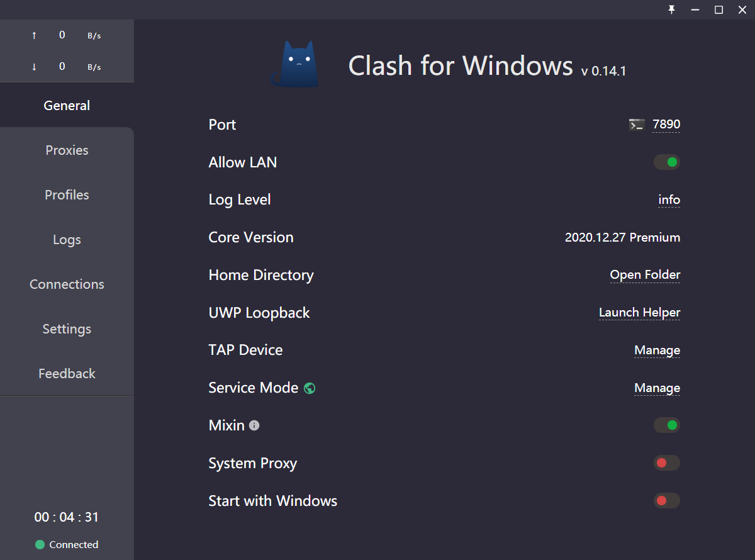Disable the Allow LAN toggle

coord(667,162)
